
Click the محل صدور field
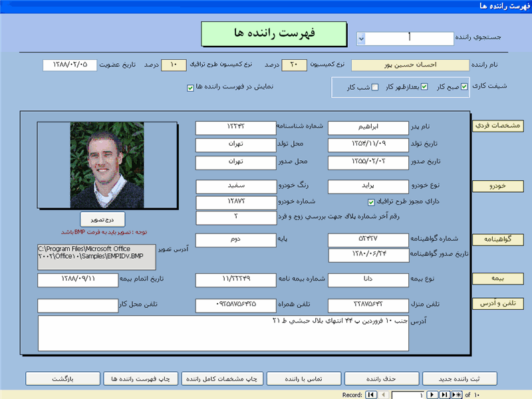pyautogui.click(x=236, y=162)
